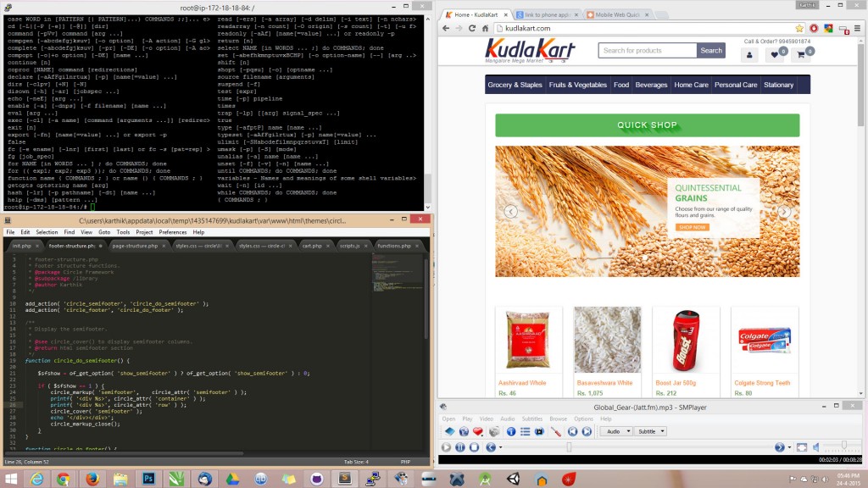Click the Search button on KudlaKart

pyautogui.click(x=711, y=50)
